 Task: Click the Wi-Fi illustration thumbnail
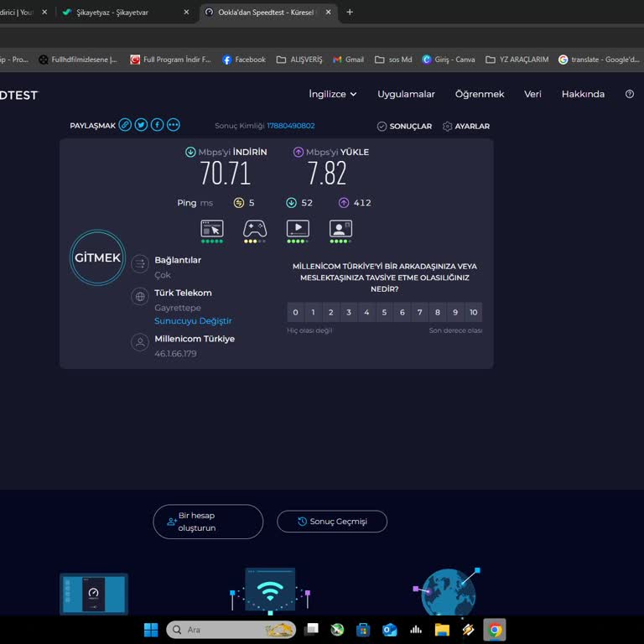pos(270,591)
